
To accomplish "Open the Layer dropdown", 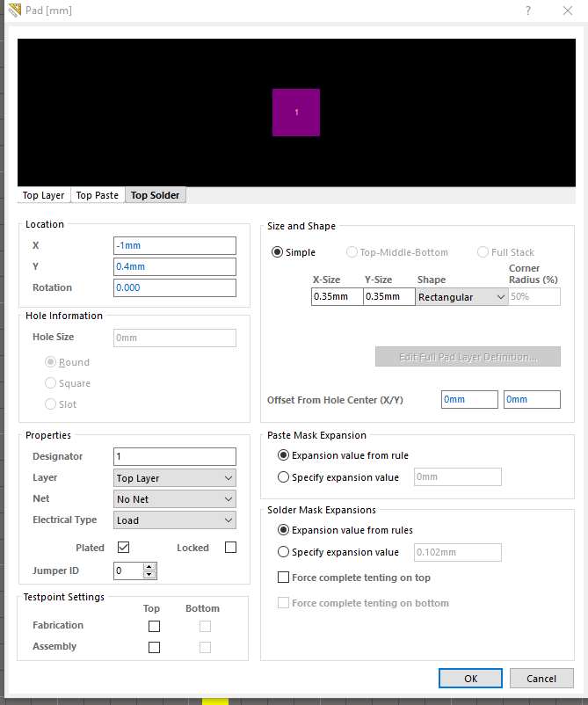I will [175, 478].
